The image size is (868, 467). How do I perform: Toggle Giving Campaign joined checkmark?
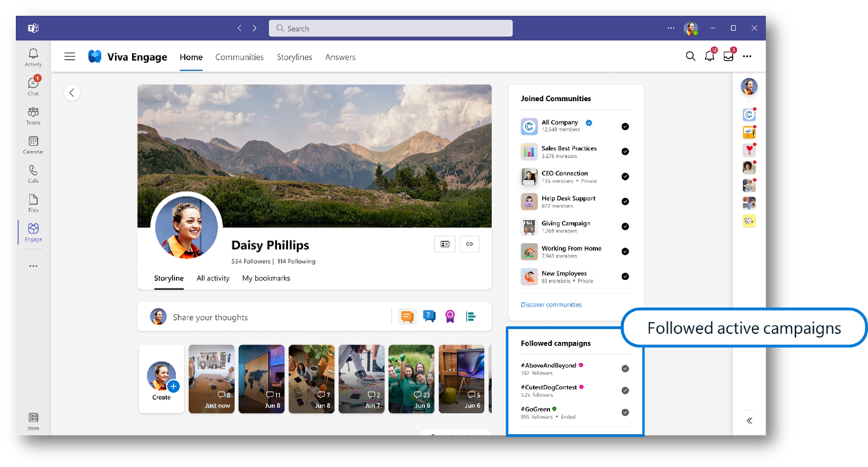click(625, 227)
